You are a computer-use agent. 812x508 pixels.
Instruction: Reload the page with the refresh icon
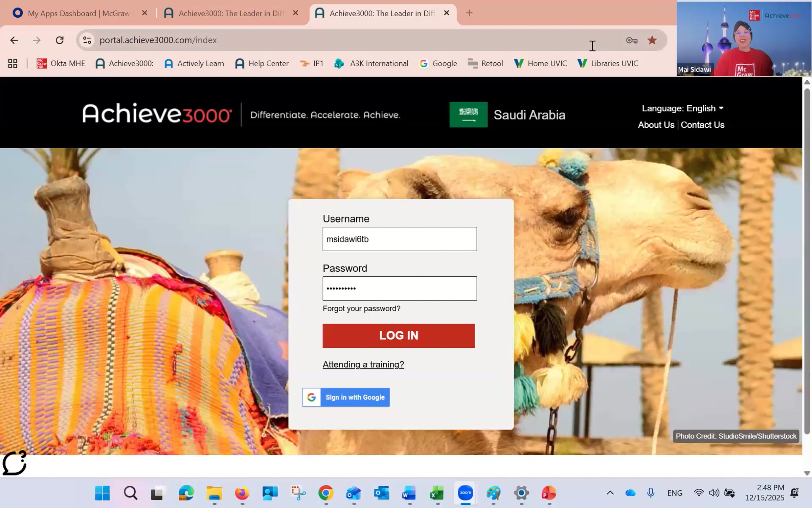(60, 40)
